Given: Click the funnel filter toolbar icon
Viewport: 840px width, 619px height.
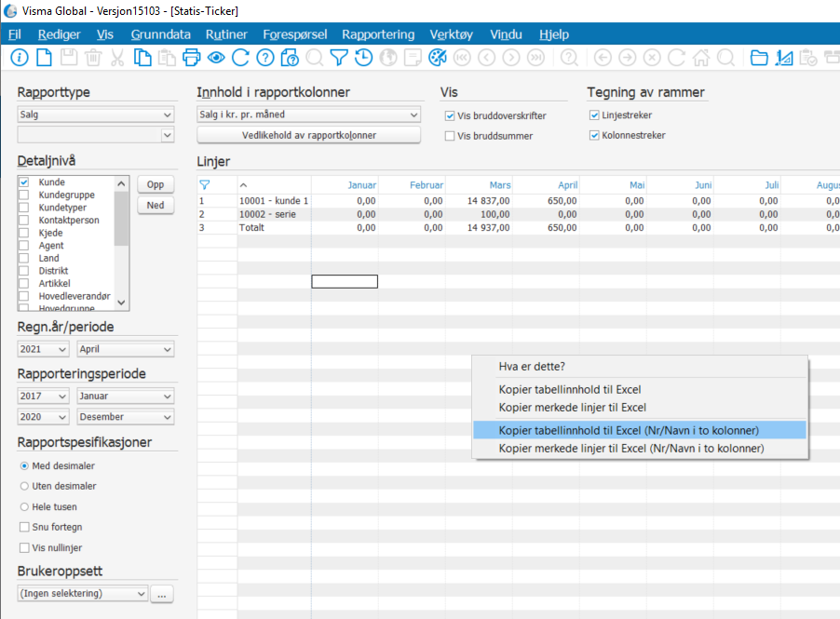Looking at the screenshot, I should click(x=339, y=58).
